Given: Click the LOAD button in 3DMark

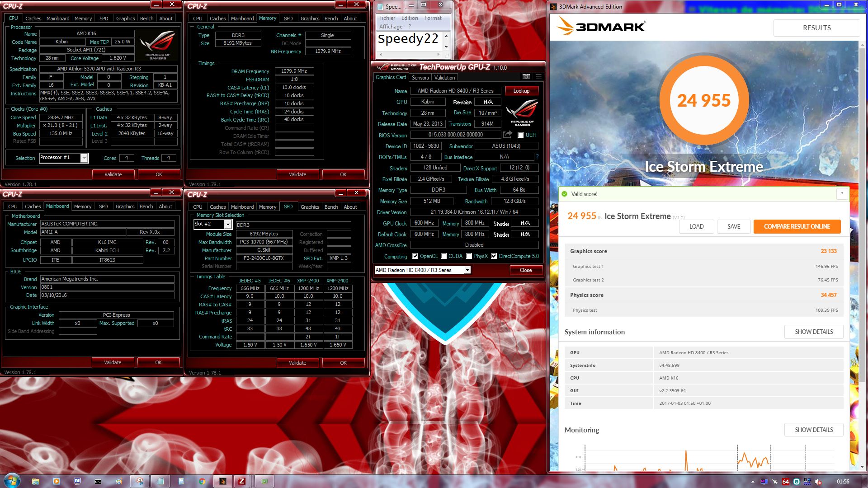Looking at the screenshot, I should [696, 226].
